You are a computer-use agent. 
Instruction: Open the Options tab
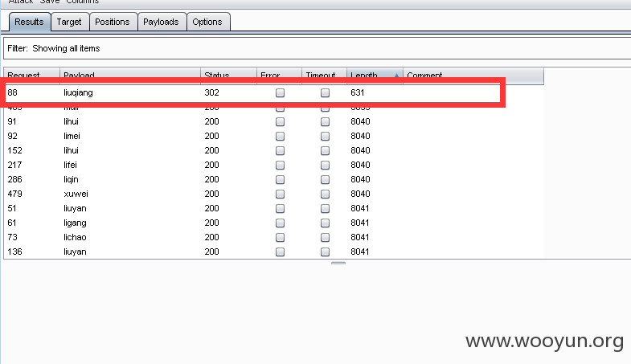click(207, 22)
